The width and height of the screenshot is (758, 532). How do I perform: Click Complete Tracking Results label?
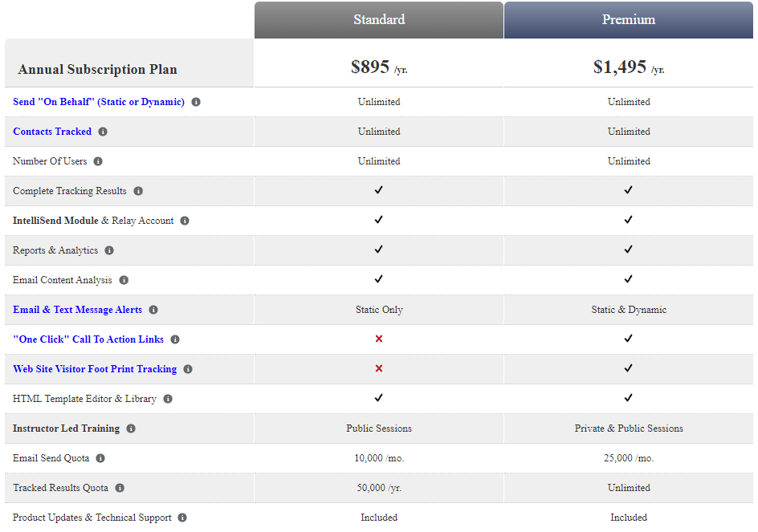point(70,191)
